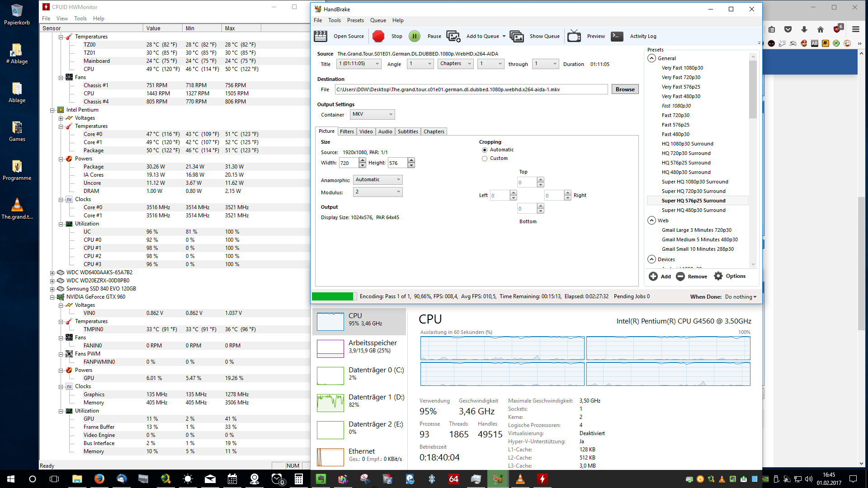Click the Browse destination button
The width and height of the screenshot is (868, 488).
click(625, 89)
